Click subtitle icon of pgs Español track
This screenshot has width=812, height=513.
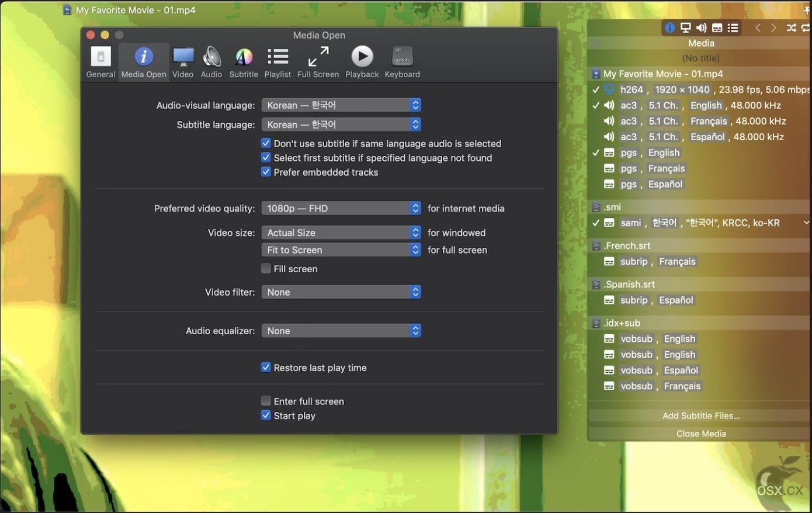tap(609, 184)
